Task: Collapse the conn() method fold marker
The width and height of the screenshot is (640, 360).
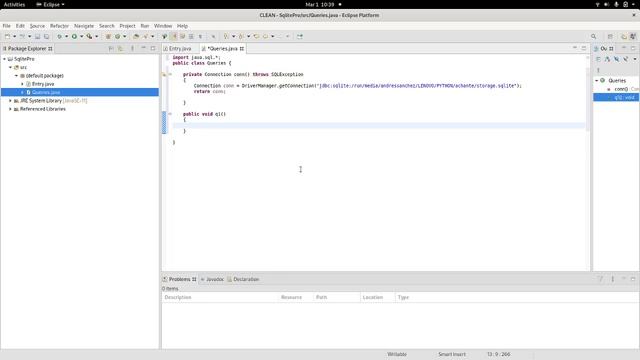Action: (x=170, y=74)
